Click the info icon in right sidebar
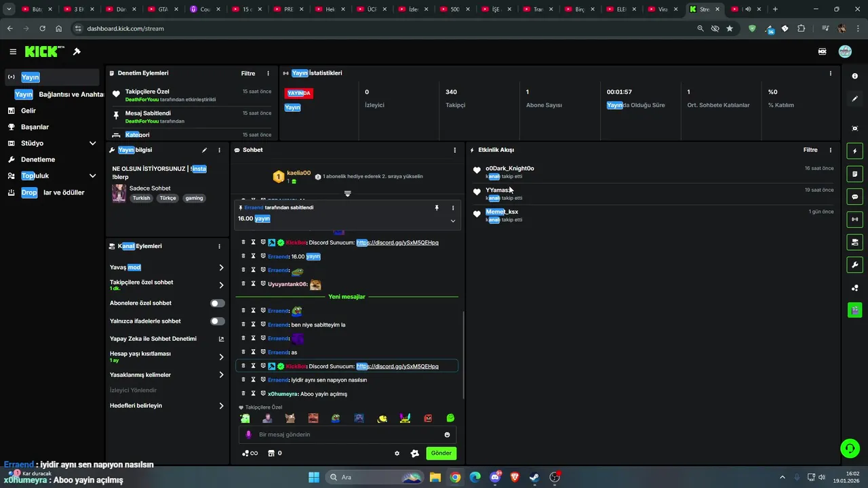The width and height of the screenshot is (868, 488). point(854,76)
